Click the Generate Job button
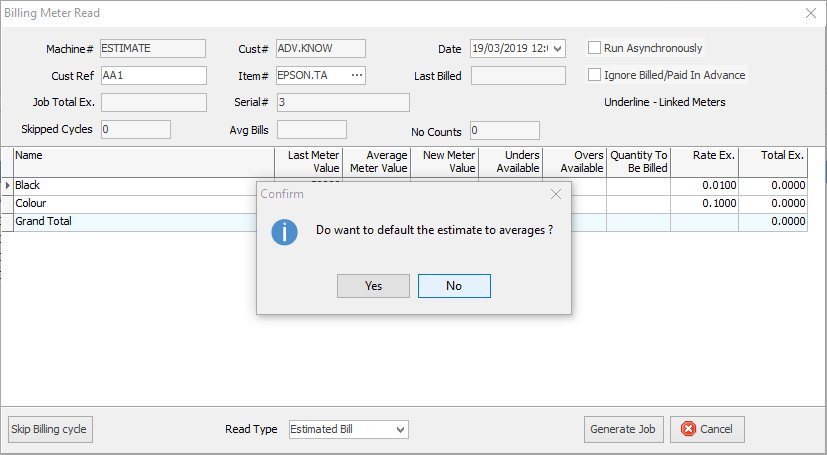The image size is (827, 455). click(623, 429)
